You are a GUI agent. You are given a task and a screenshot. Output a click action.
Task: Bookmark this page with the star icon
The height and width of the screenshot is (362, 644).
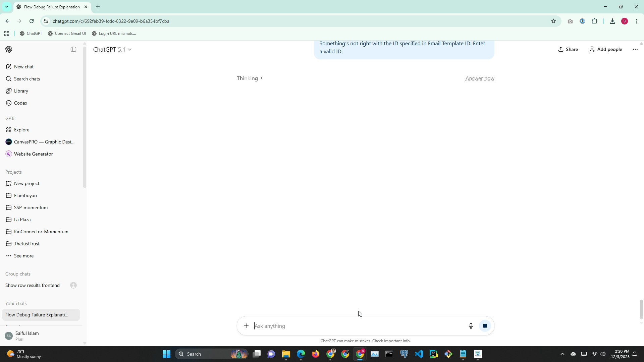coord(553,21)
